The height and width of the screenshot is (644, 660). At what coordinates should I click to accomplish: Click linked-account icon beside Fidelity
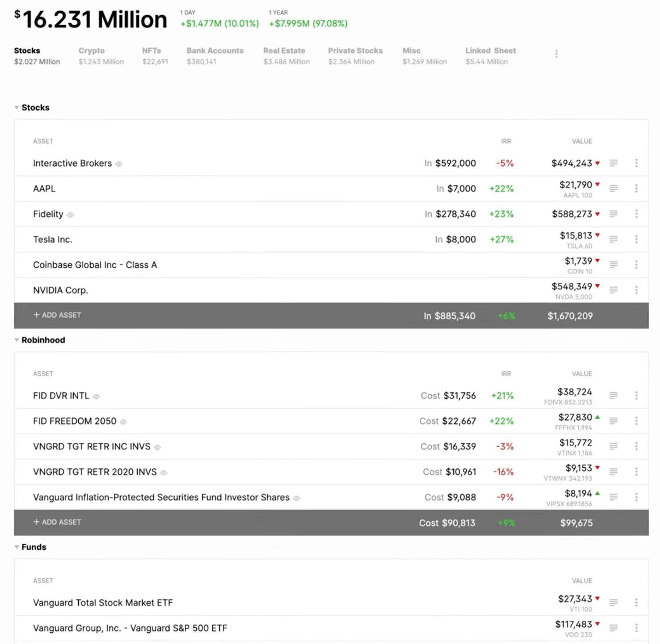click(x=70, y=215)
